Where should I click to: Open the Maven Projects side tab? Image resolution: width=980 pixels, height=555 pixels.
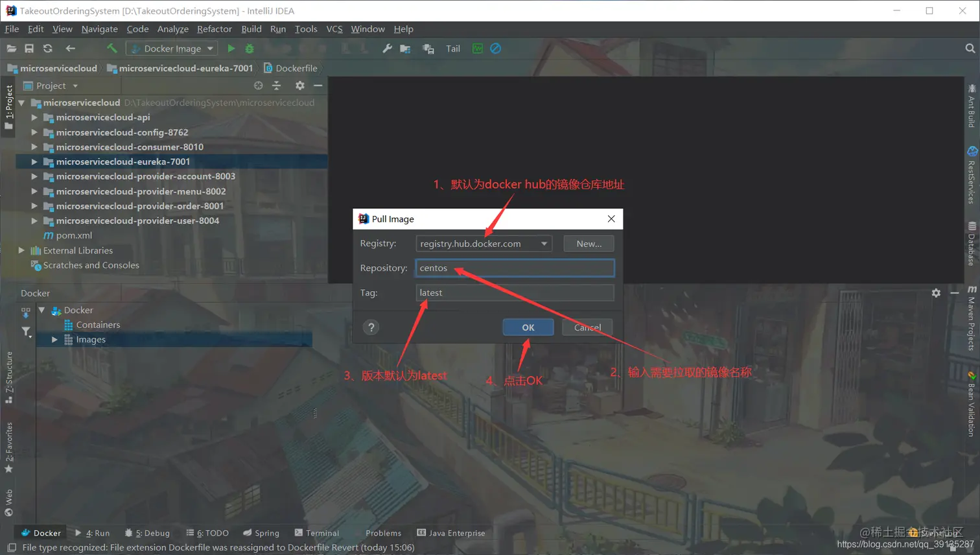tap(972, 318)
